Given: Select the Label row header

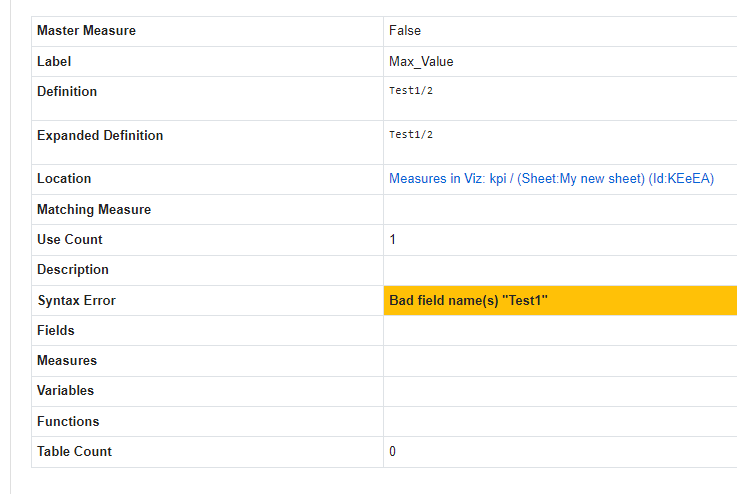Looking at the screenshot, I should tap(54, 62).
